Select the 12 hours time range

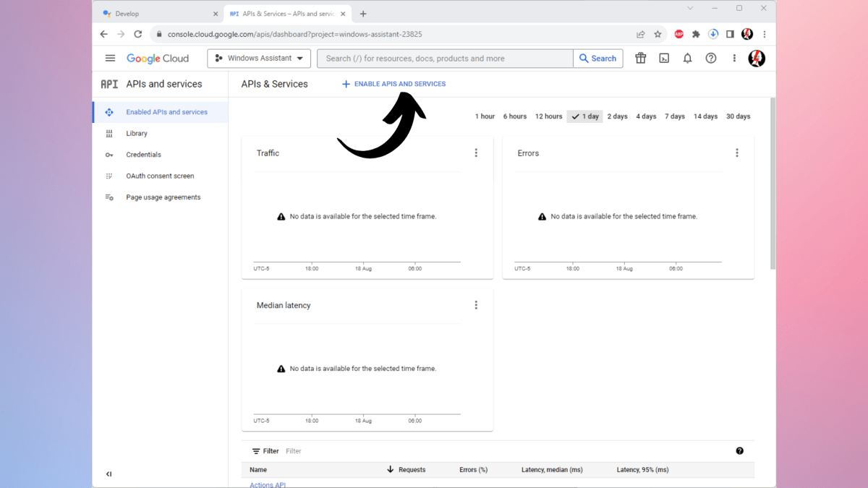coord(548,116)
